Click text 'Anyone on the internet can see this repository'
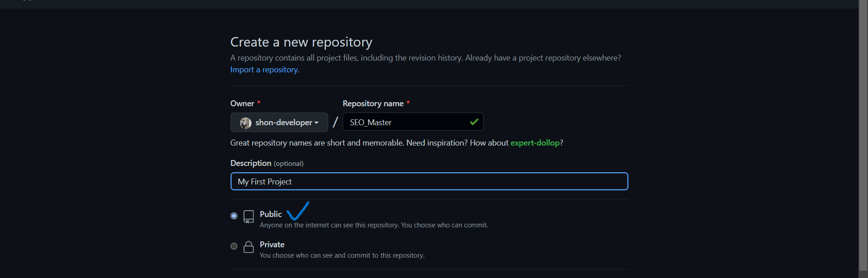868x278 pixels. (x=330, y=225)
